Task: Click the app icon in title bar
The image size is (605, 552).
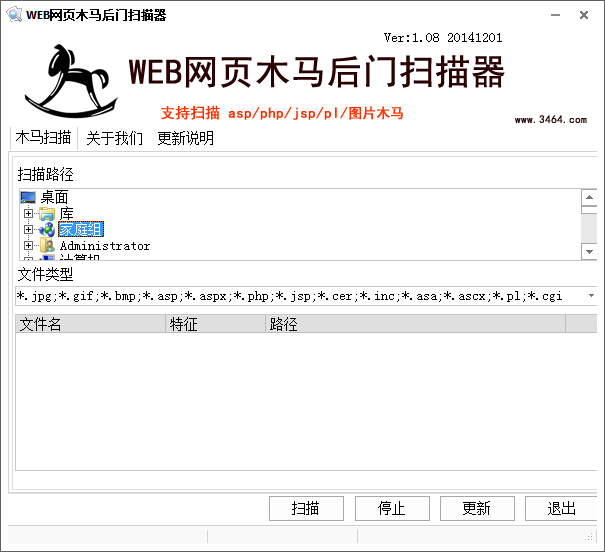Action: (x=13, y=15)
